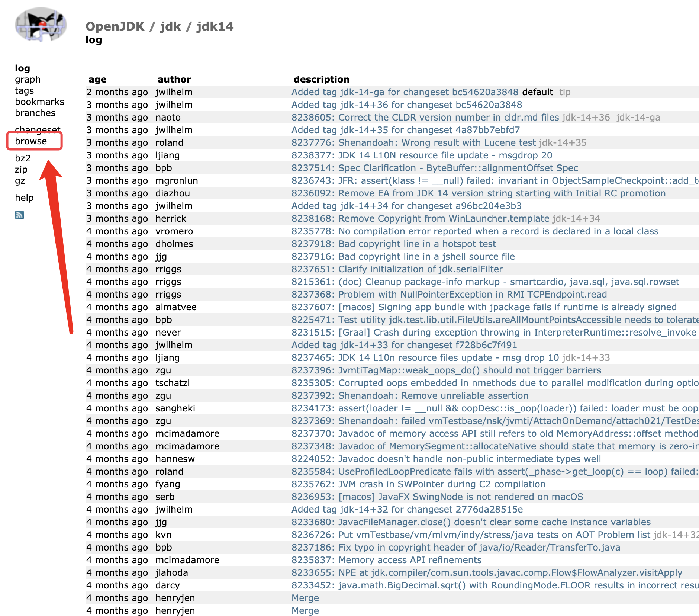
Task: Open the RSS feed icon in sidebar
Action: point(19,215)
